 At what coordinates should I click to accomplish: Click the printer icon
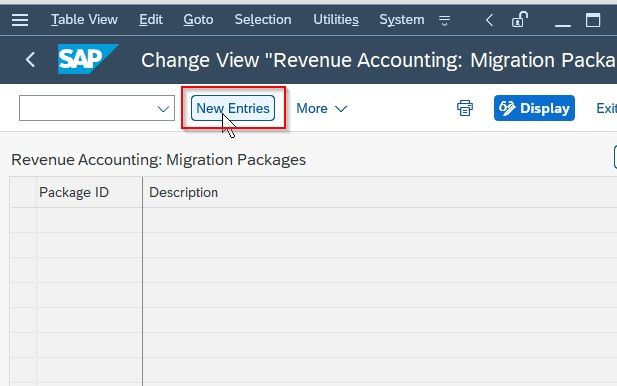[465, 108]
